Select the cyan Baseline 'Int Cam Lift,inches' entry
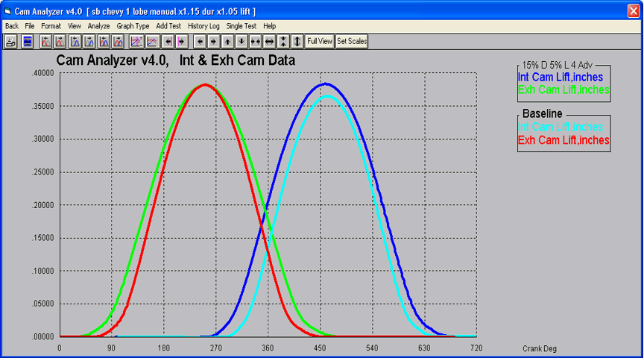 pos(561,127)
